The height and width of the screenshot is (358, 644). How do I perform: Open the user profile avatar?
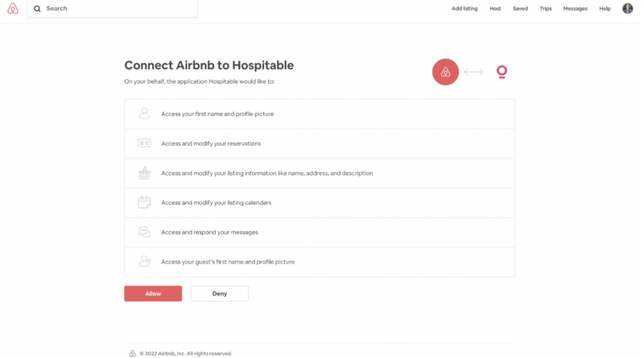(627, 8)
